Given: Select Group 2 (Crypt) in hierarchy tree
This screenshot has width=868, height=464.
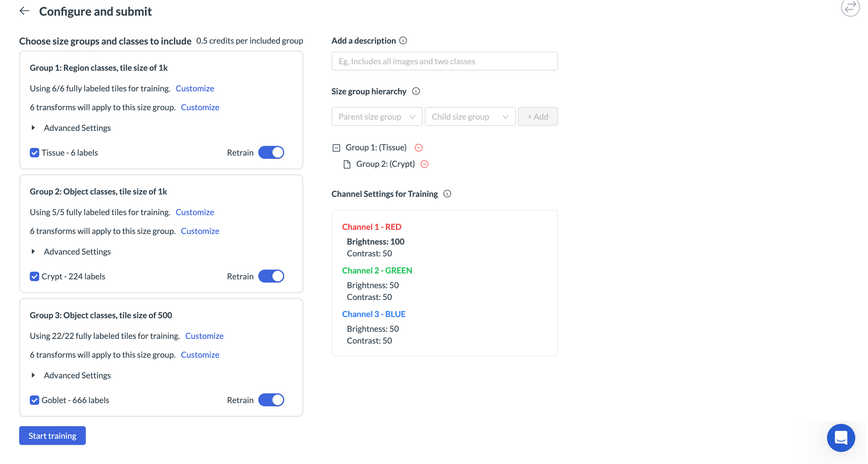Looking at the screenshot, I should (x=385, y=164).
